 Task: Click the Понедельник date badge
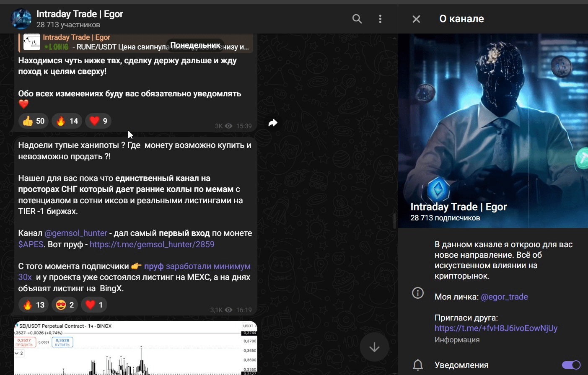pos(195,45)
